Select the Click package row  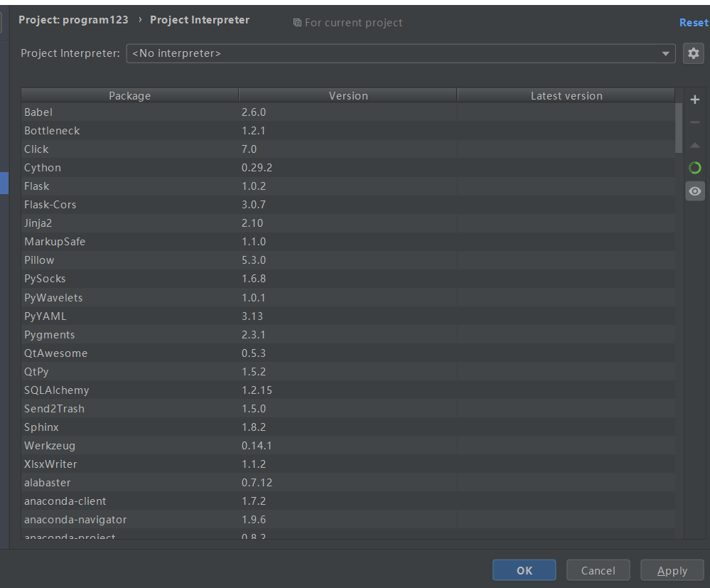(348, 149)
